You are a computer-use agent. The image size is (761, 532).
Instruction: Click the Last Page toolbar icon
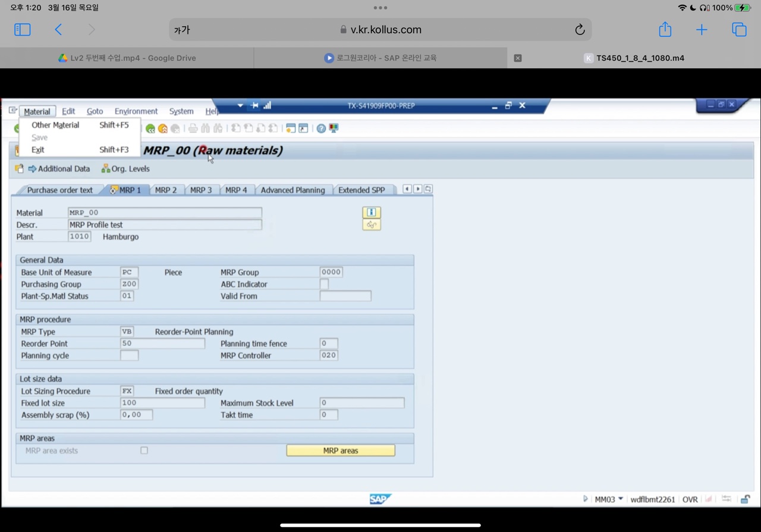[x=273, y=128]
